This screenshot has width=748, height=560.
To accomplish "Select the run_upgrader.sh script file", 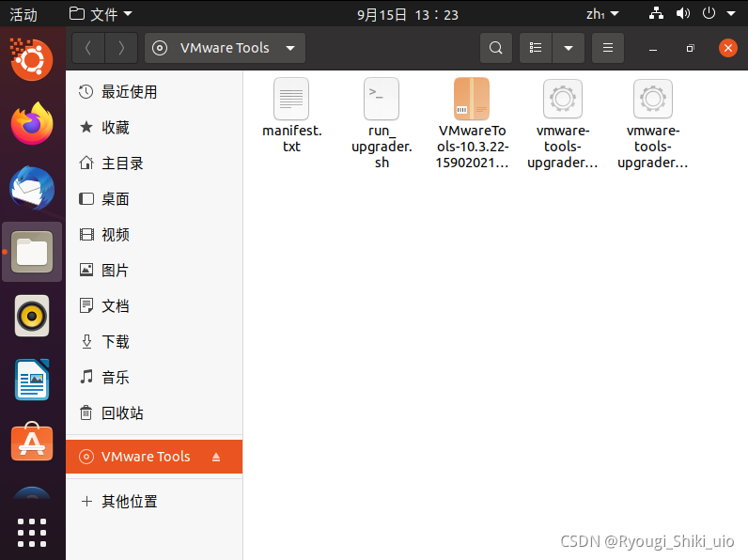I will pos(382,123).
